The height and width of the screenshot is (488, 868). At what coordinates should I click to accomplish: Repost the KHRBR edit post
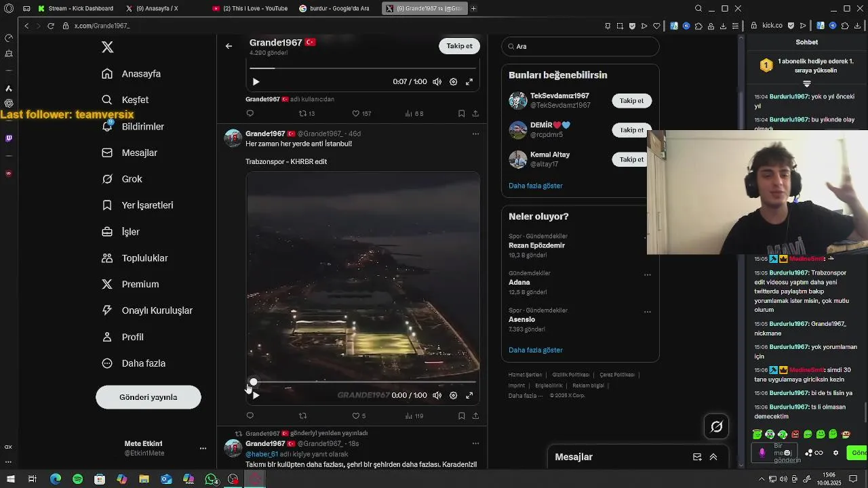303,415
